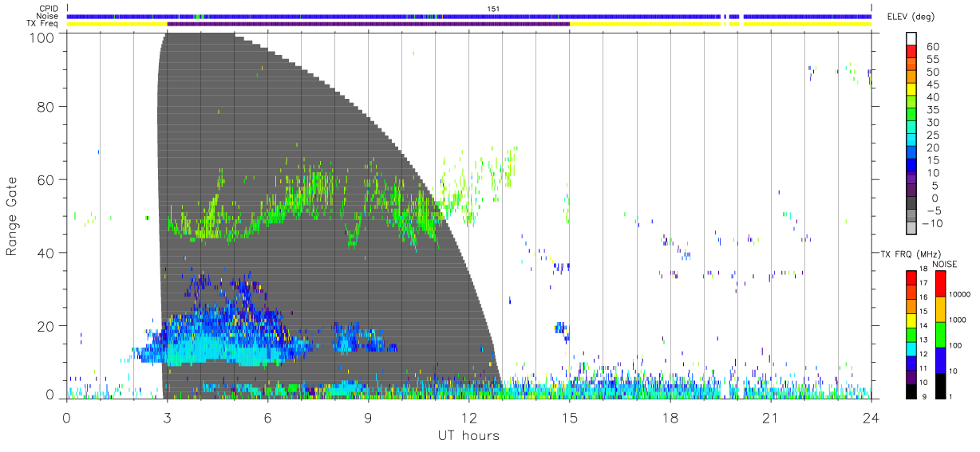Viewport: 980px width, 452px height.
Task: Click the 'UT hours' x-axis title
Action: point(468,435)
